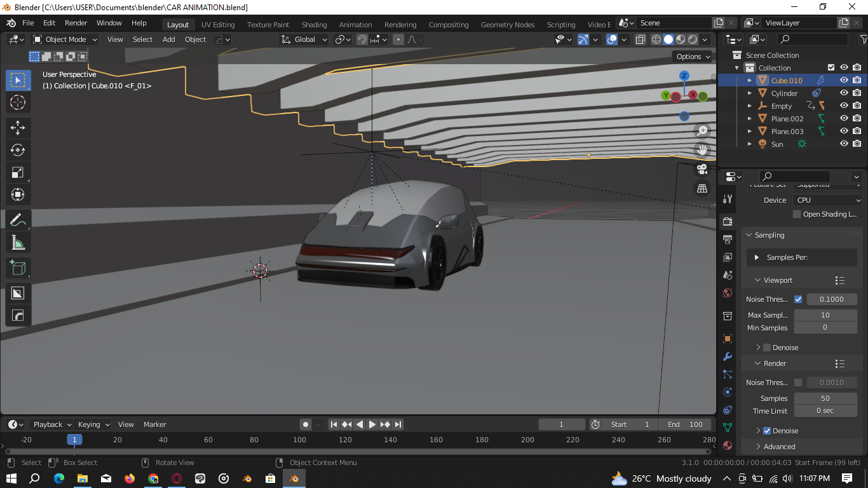868x488 pixels.
Task: Click the pan view hand icon
Action: coord(702,150)
